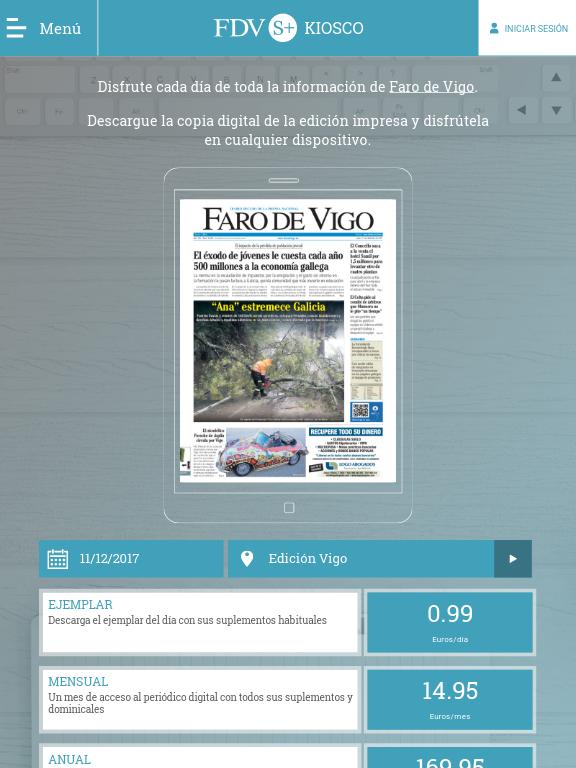Select the MENSUAL subscription
Viewport: 576px width, 768px height.
(200, 699)
